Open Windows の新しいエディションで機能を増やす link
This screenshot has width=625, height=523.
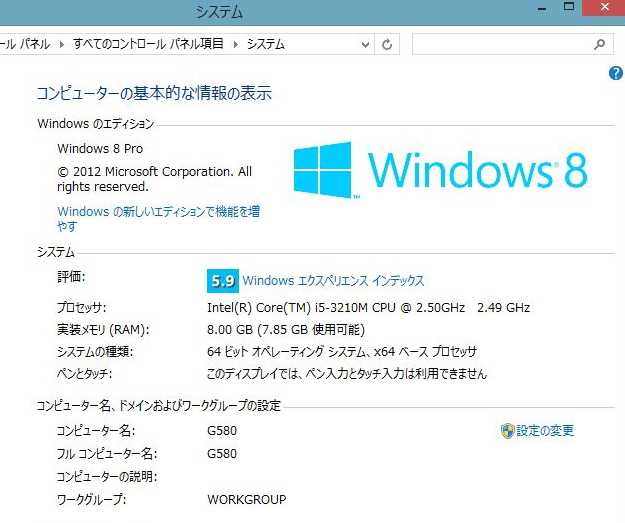pos(158,218)
